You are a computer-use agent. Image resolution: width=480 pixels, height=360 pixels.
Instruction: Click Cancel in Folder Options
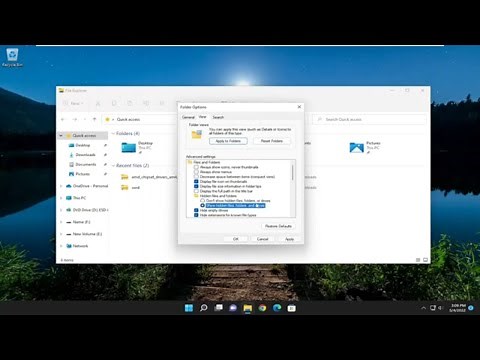click(263, 239)
